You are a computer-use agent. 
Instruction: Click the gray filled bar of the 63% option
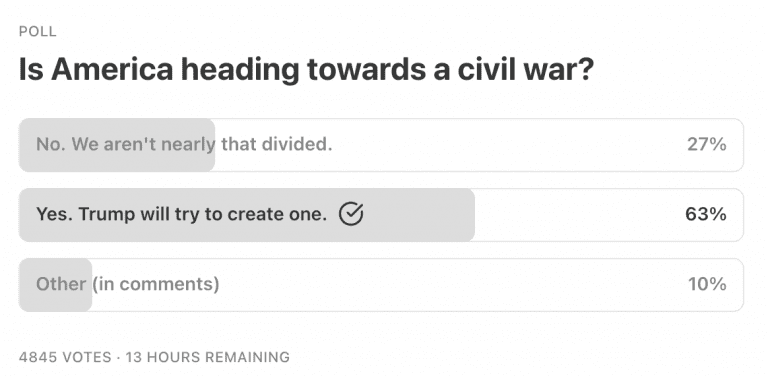pos(246,215)
